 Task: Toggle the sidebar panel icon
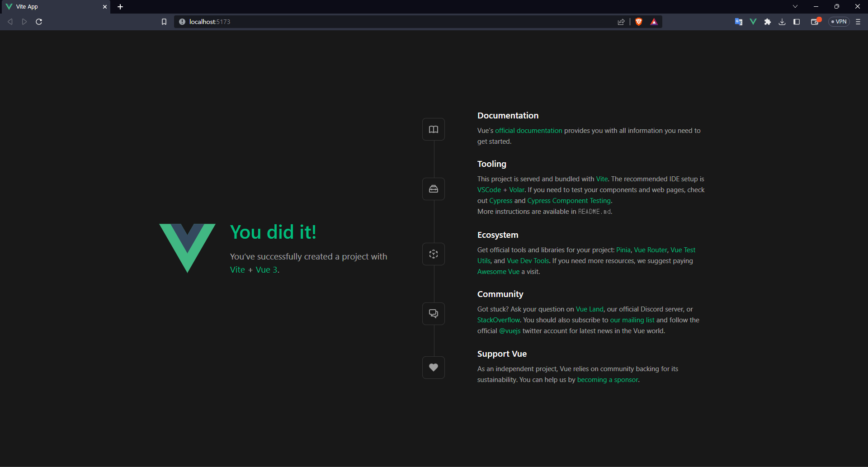[797, 22]
